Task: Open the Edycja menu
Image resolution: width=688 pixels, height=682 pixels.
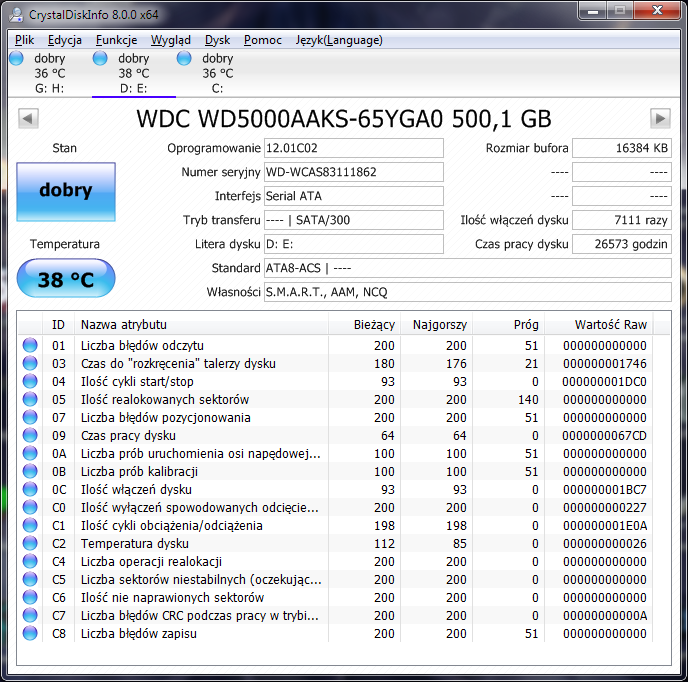Action: point(64,40)
